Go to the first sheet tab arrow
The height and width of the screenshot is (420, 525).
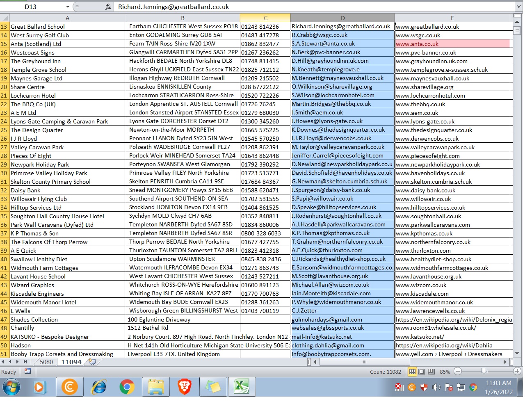[x=3, y=362]
